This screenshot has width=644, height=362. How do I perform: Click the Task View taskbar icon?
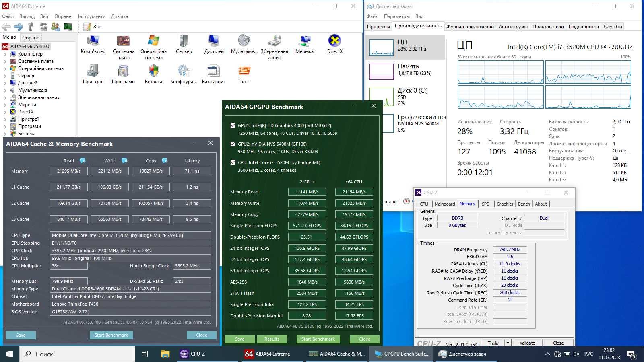pyautogui.click(x=145, y=354)
